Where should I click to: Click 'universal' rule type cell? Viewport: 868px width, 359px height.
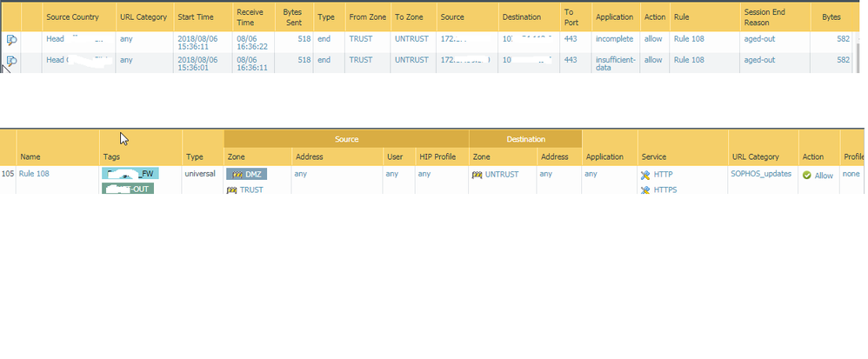pos(200,174)
